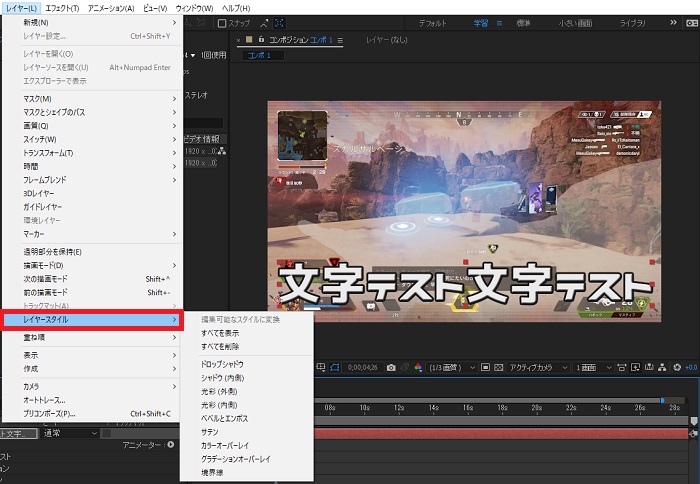Click the timeline button in the viewer footer

(x=649, y=367)
